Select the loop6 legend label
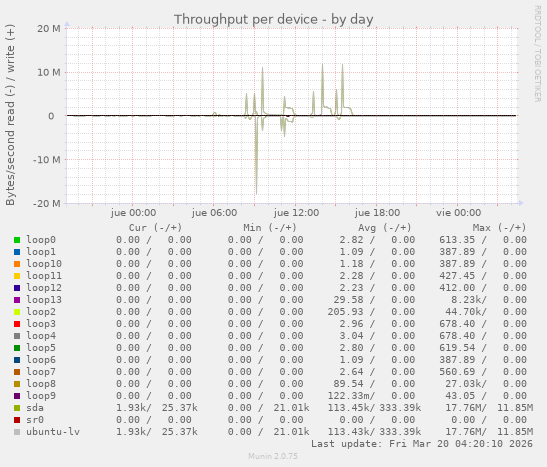The height and width of the screenshot is (467, 547). pos(41,360)
